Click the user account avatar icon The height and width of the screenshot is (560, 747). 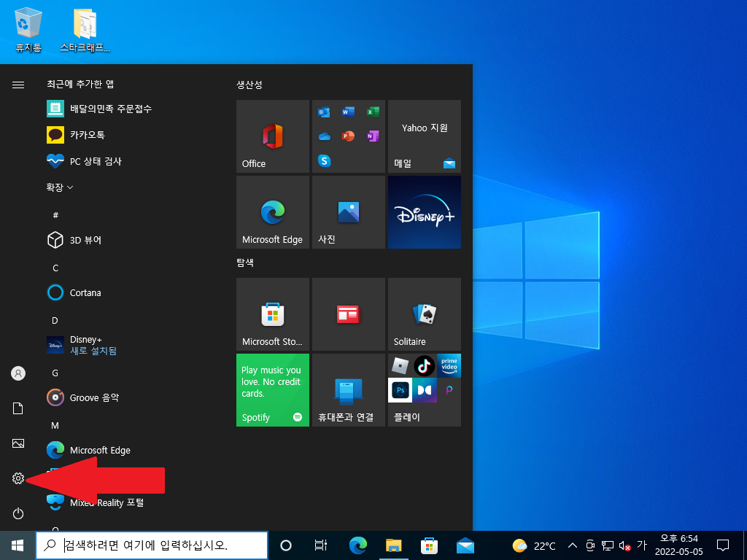[x=18, y=373]
